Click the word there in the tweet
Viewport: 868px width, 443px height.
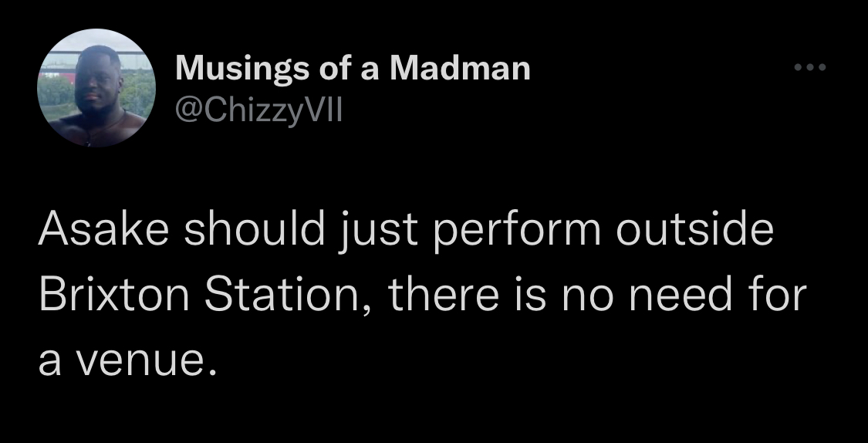[446, 295]
